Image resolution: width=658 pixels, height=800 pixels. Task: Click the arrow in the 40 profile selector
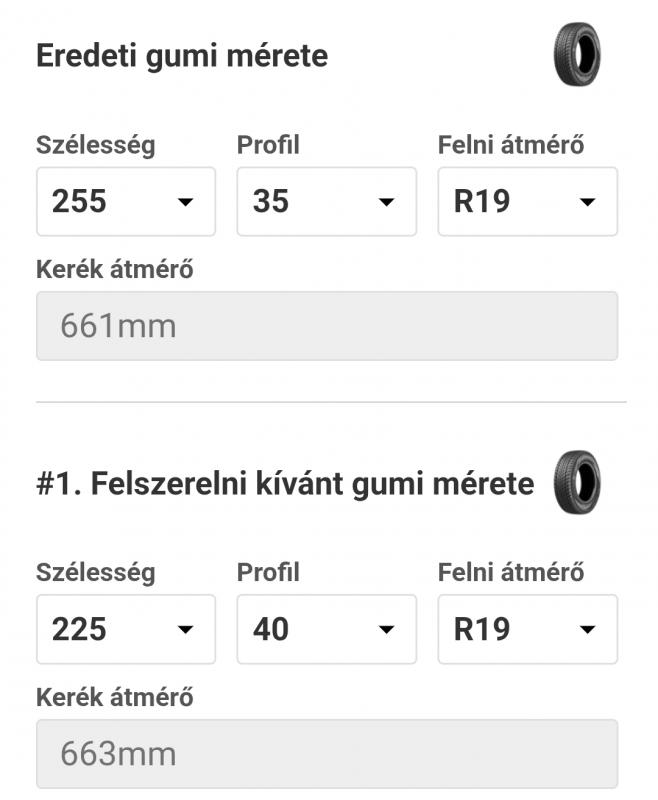point(386,630)
